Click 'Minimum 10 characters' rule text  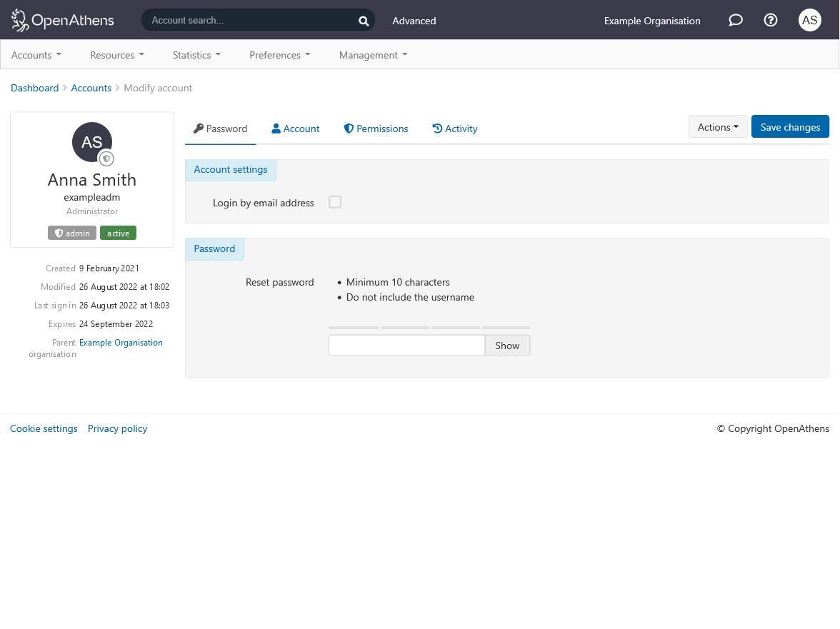point(398,282)
